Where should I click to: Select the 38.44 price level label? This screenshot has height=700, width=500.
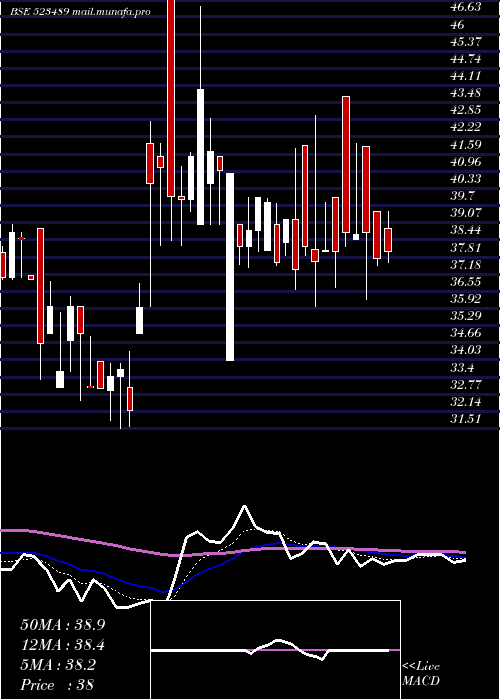click(467, 230)
